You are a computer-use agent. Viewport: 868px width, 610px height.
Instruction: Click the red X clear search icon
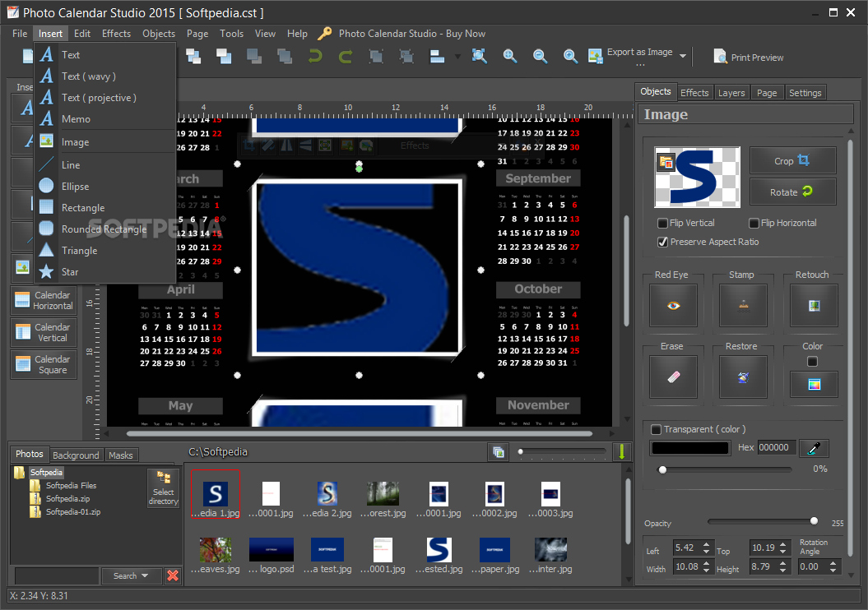pyautogui.click(x=173, y=575)
